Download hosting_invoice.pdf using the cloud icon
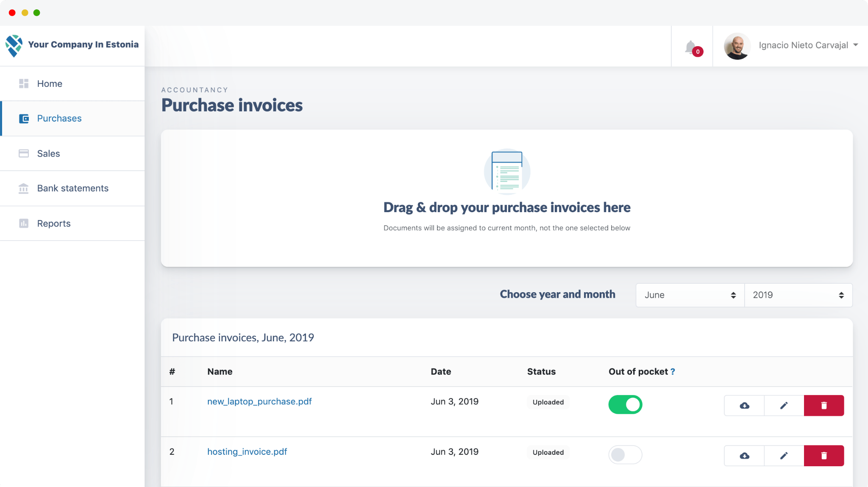Viewport: 868px width, 487px height. point(744,456)
